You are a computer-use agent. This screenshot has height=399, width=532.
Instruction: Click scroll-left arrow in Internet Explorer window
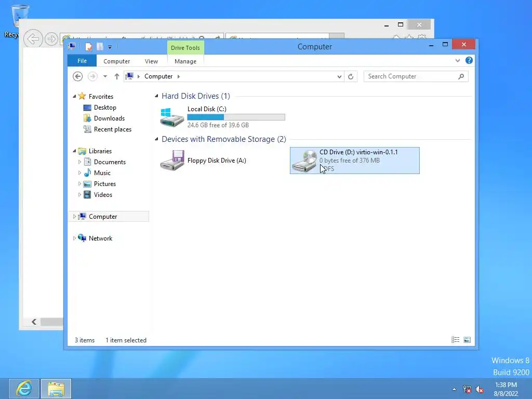coord(34,322)
